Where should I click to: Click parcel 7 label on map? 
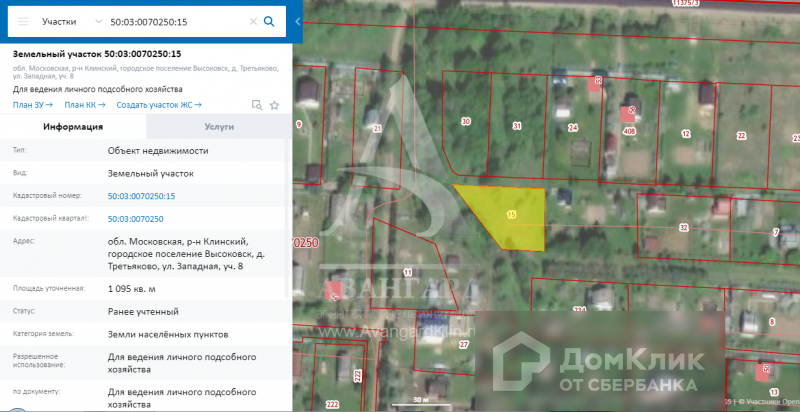tap(776, 233)
